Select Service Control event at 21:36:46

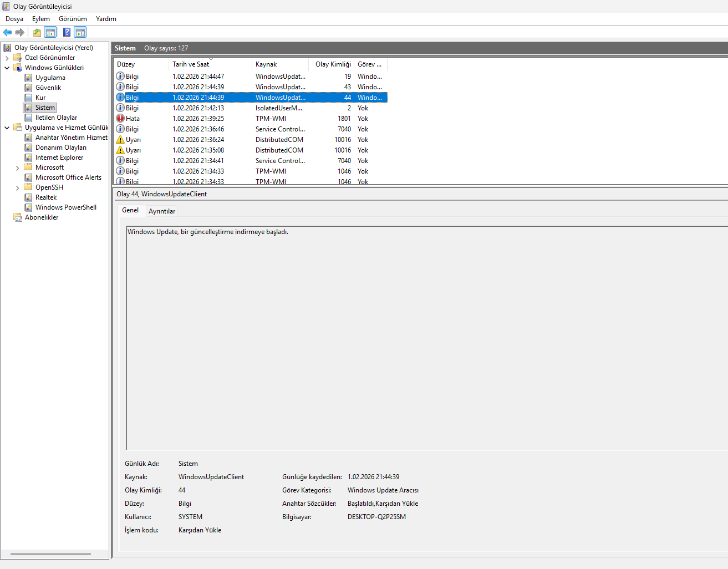tap(251, 129)
